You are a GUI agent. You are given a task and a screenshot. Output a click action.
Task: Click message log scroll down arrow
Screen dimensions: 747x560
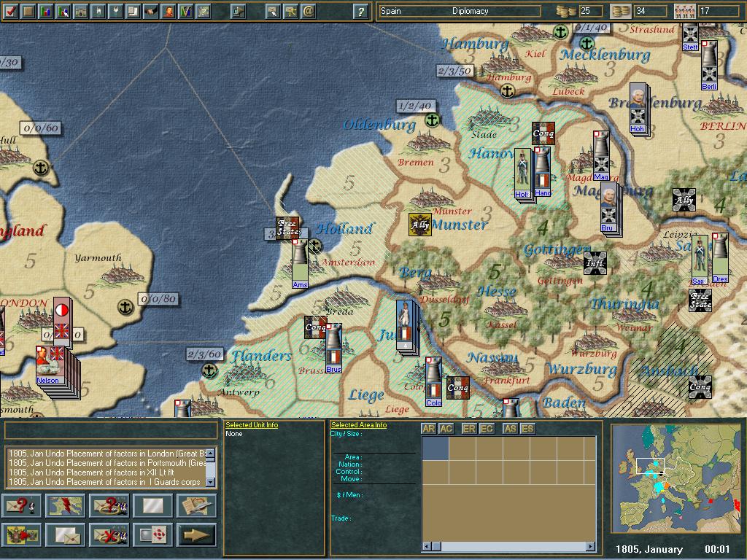pyautogui.click(x=211, y=483)
